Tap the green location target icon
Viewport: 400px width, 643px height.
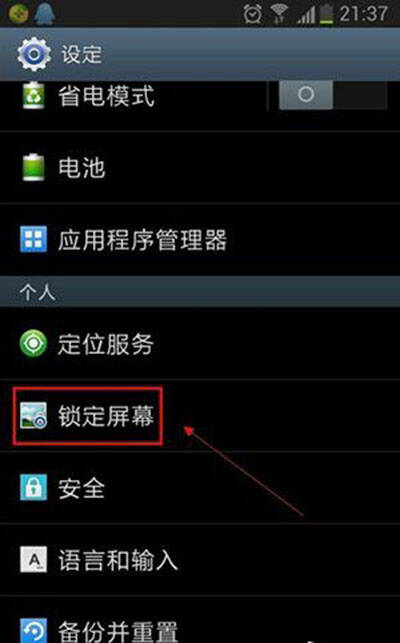[33, 343]
